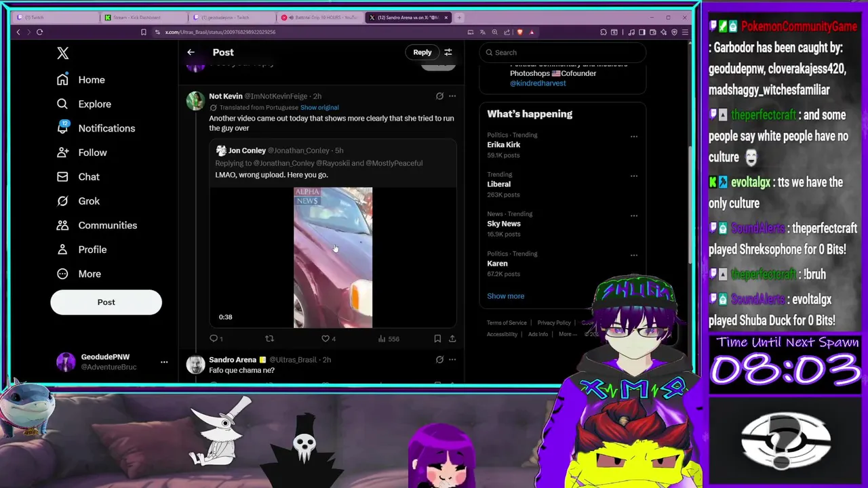Click Show original translation link
Screen dimensions: 868x488
click(319, 108)
